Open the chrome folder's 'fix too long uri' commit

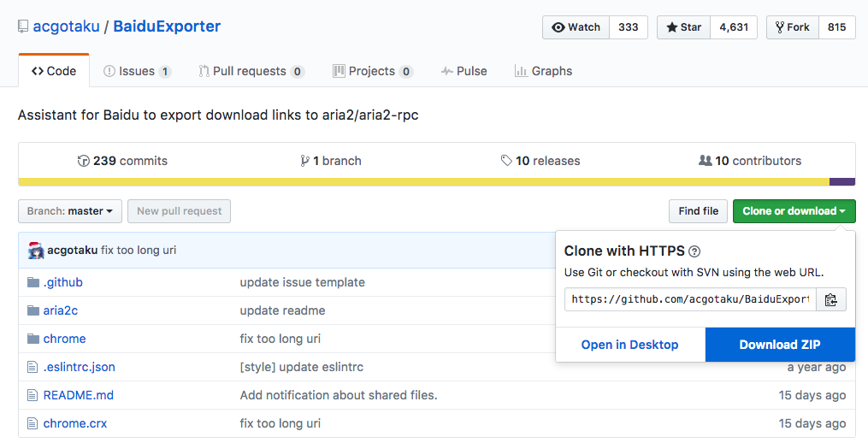pyautogui.click(x=280, y=339)
